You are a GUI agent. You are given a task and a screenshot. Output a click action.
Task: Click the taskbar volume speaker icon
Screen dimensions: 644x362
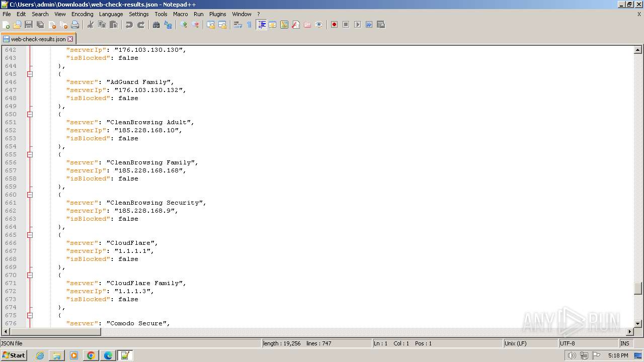pos(572,355)
